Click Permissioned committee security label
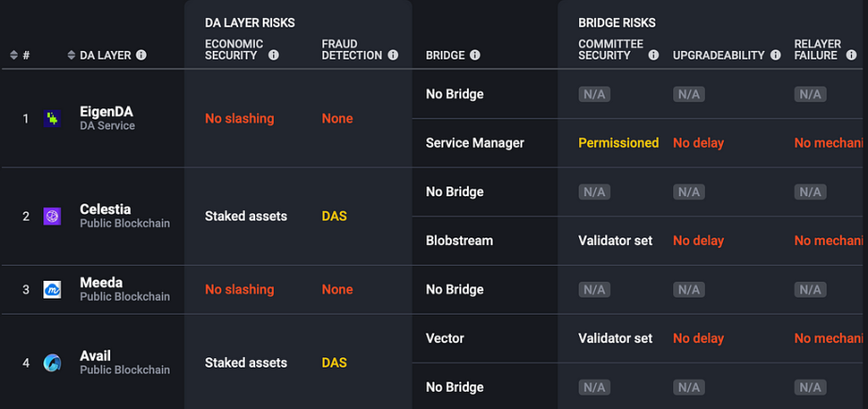 (x=619, y=143)
